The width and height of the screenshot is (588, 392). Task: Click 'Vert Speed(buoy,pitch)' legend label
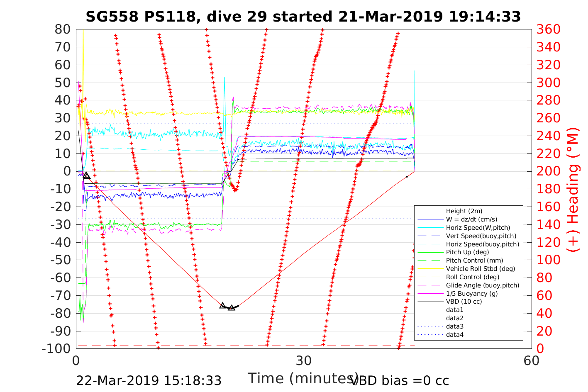(481, 236)
